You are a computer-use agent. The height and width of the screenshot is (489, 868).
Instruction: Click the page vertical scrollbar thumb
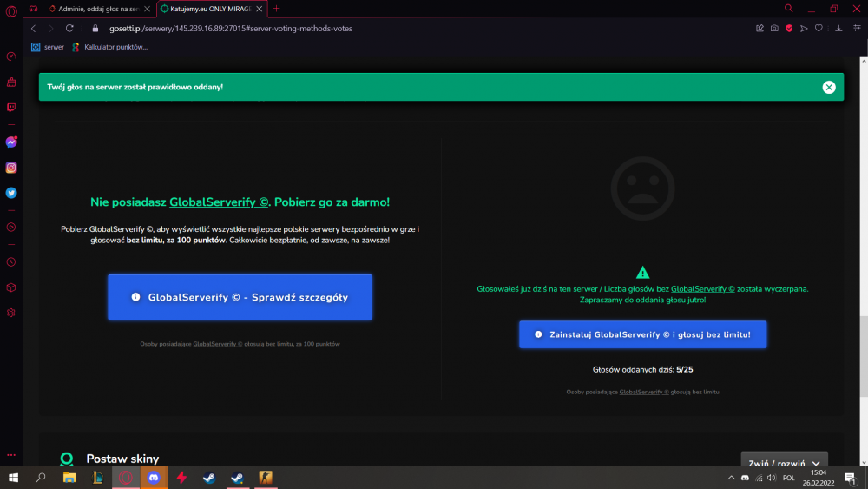864,356
